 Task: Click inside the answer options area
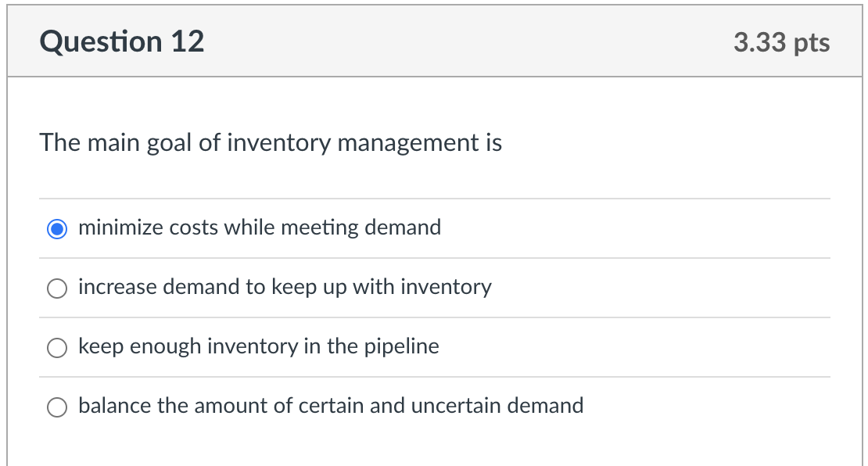pyautogui.click(x=434, y=317)
